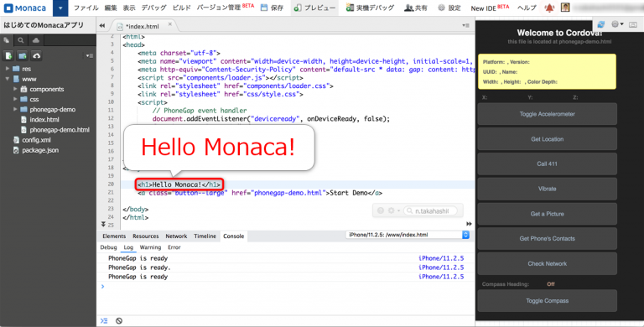Open the ビルド menu
This screenshot has width=644, height=327.
[x=181, y=8]
